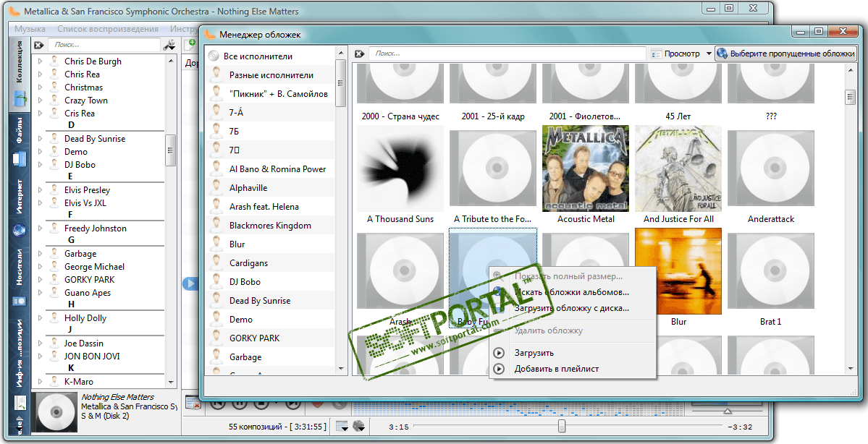The image size is (868, 444).
Task: Adjust the volume slider triangle handle
Action: tap(728, 411)
